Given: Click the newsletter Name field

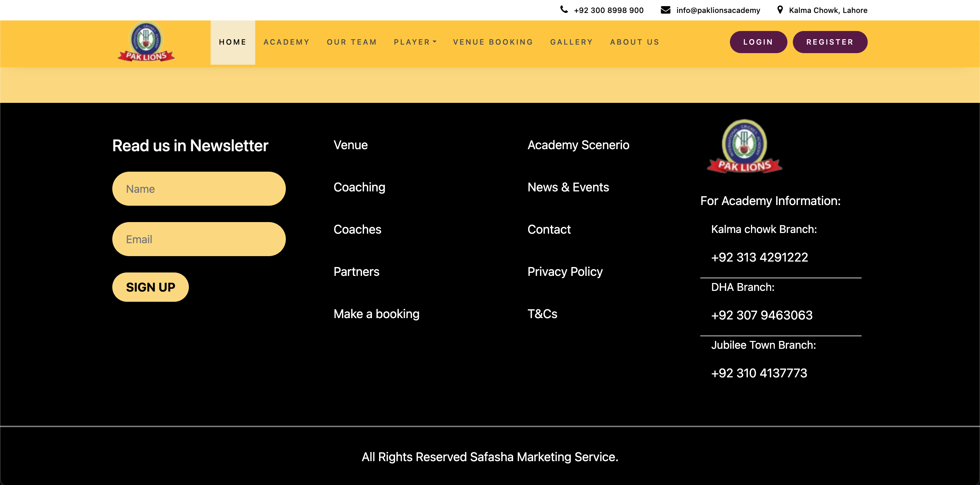Looking at the screenshot, I should tap(199, 189).
